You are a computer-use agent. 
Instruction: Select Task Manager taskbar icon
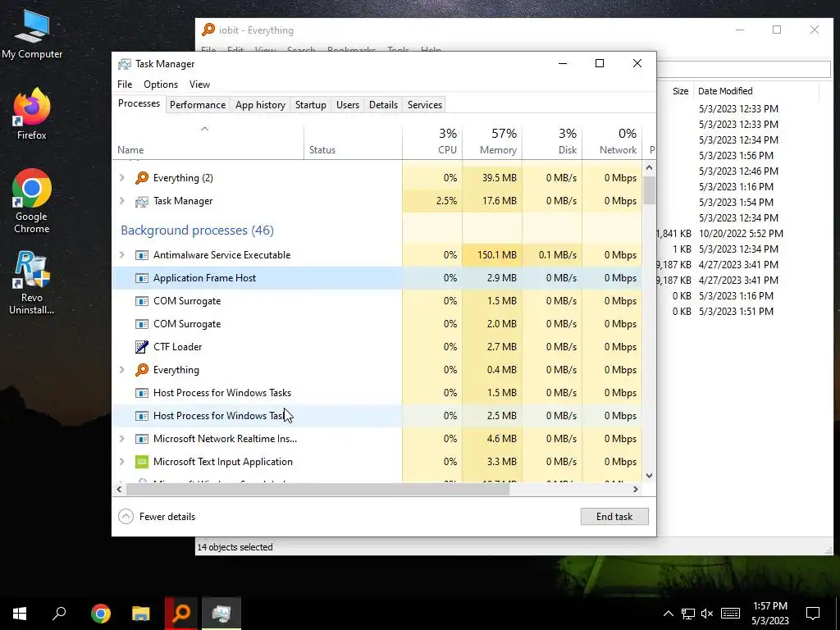coord(221,614)
